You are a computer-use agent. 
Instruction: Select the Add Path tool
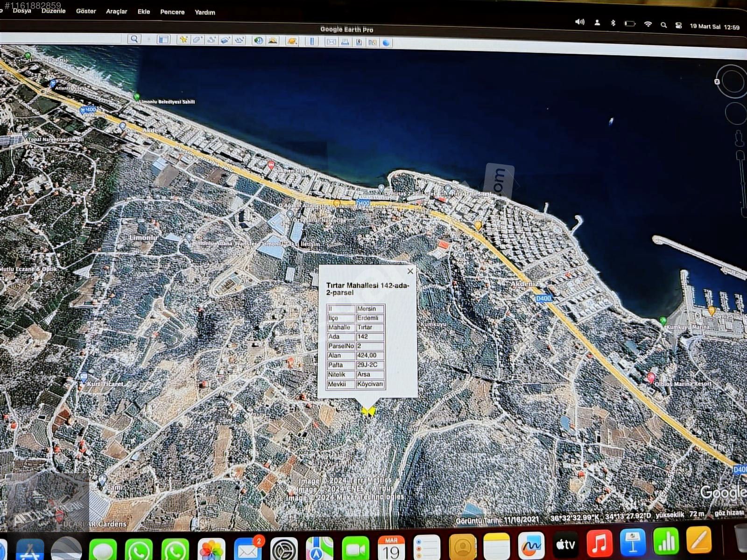[211, 40]
